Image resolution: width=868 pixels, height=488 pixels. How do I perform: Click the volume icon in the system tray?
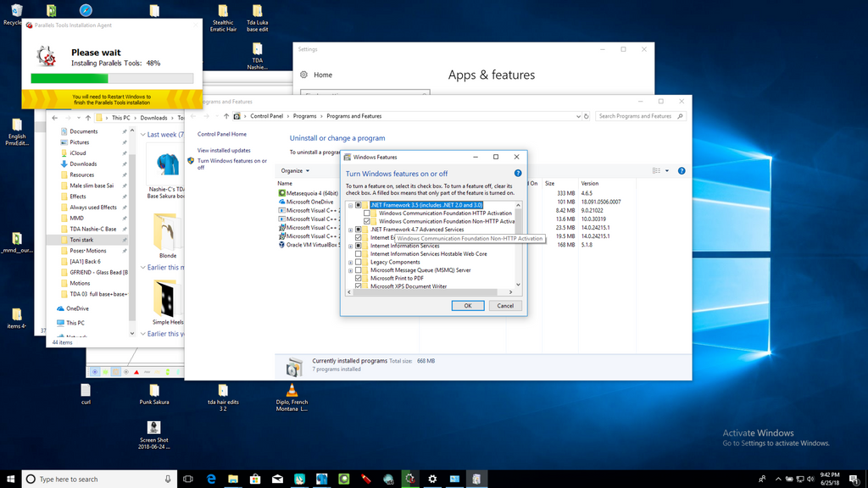coord(810,480)
